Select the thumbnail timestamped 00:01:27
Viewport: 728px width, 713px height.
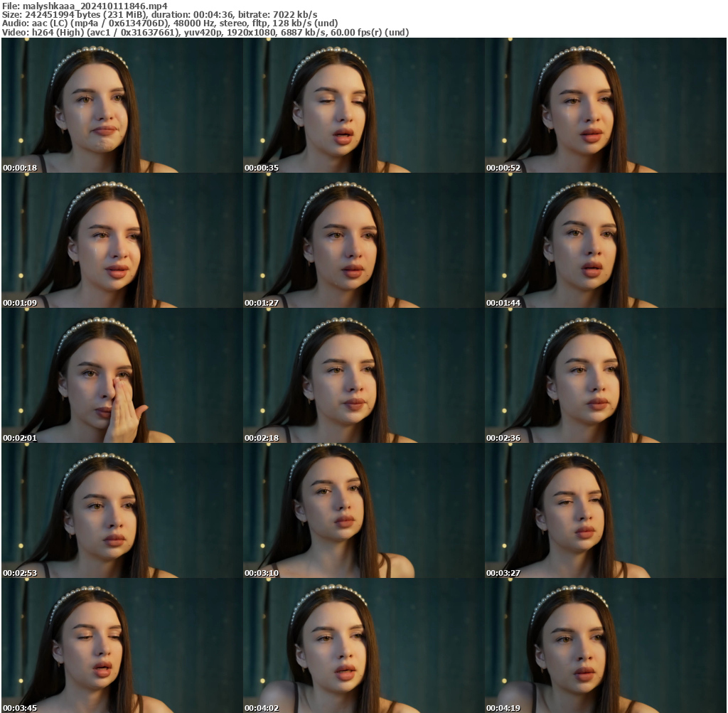coord(364,241)
